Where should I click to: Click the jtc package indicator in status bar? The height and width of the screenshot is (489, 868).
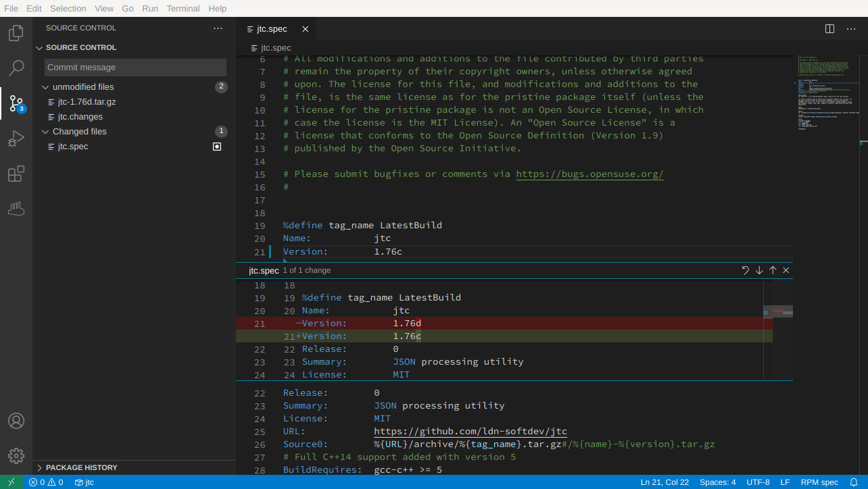[x=84, y=482]
